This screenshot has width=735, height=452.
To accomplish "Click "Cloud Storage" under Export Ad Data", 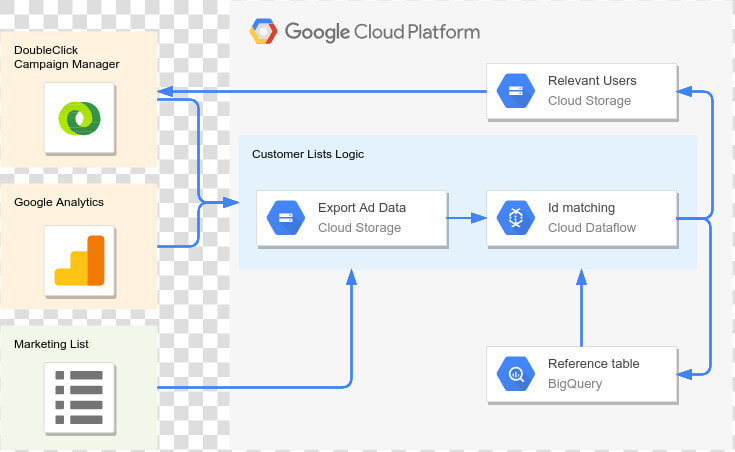I will pos(359,228).
